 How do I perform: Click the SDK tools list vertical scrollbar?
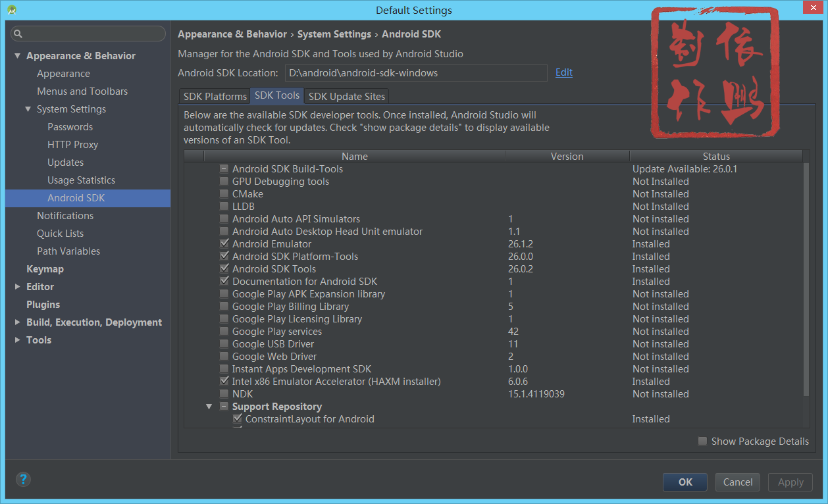click(x=806, y=280)
